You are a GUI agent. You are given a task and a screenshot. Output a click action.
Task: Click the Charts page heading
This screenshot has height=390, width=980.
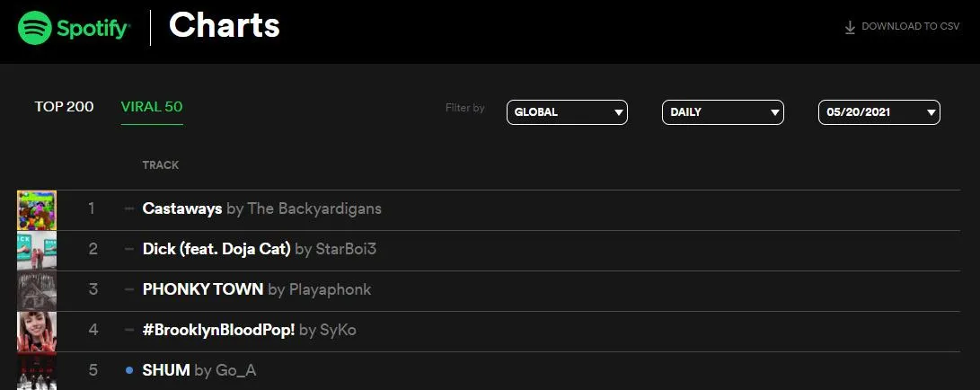(x=225, y=26)
